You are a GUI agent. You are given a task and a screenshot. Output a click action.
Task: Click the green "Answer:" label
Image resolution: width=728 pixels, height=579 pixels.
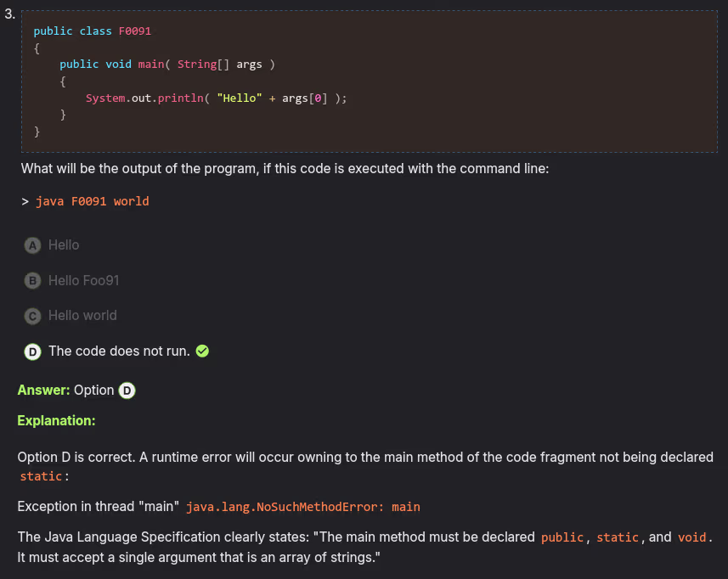[x=43, y=391]
